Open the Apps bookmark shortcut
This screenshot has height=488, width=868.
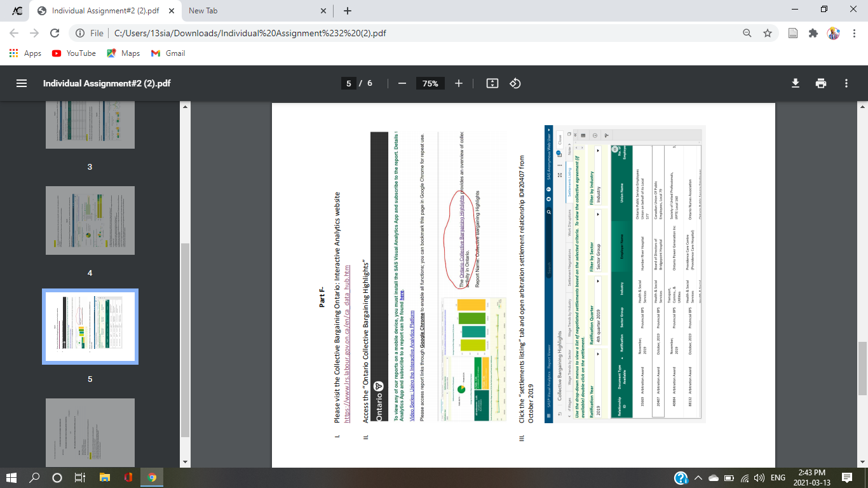tap(26, 53)
